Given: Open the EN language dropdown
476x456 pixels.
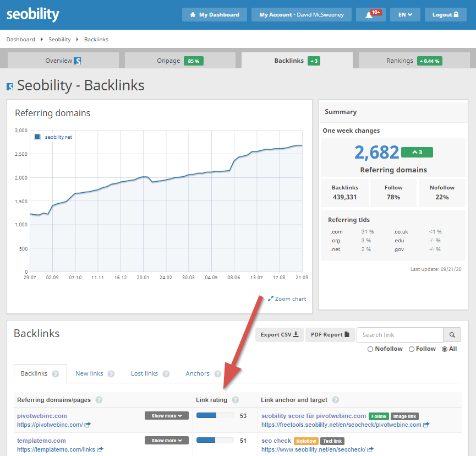Looking at the screenshot, I should click(405, 14).
